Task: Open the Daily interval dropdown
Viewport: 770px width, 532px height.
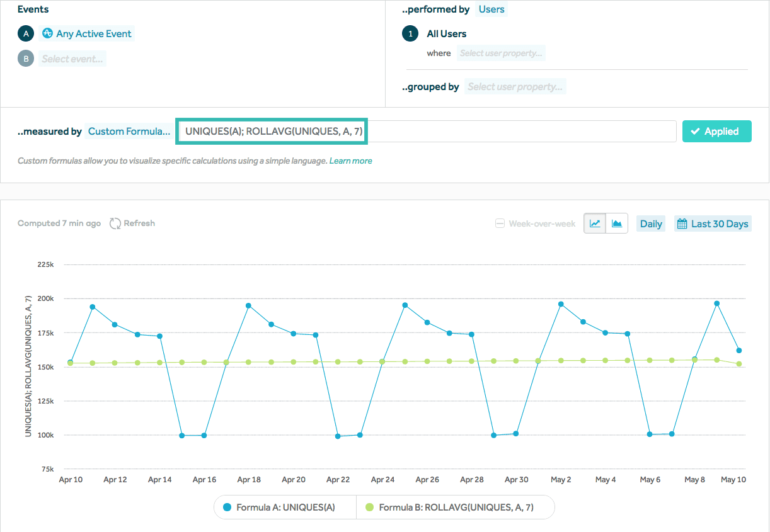Action: pyautogui.click(x=651, y=224)
